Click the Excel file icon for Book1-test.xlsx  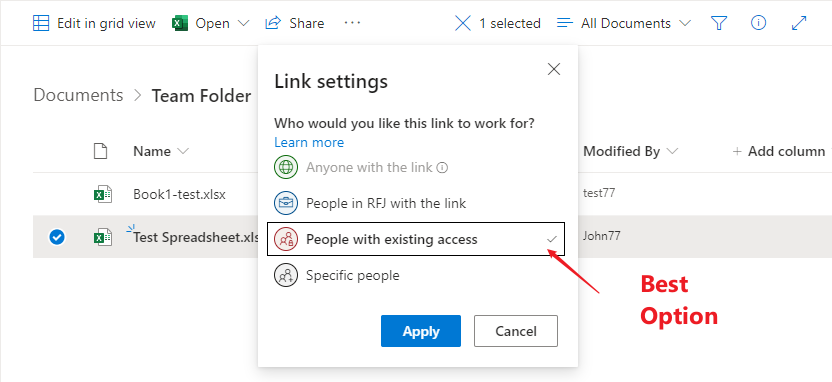103,195
